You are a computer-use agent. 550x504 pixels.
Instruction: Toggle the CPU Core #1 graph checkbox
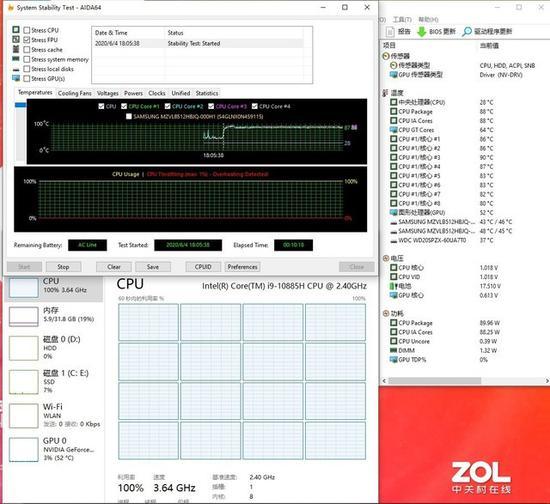click(x=124, y=106)
